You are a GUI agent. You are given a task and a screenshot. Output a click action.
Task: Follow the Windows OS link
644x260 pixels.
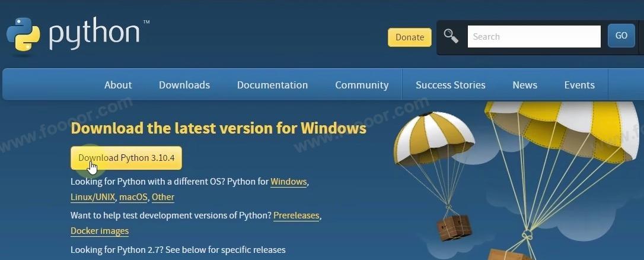coord(289,182)
